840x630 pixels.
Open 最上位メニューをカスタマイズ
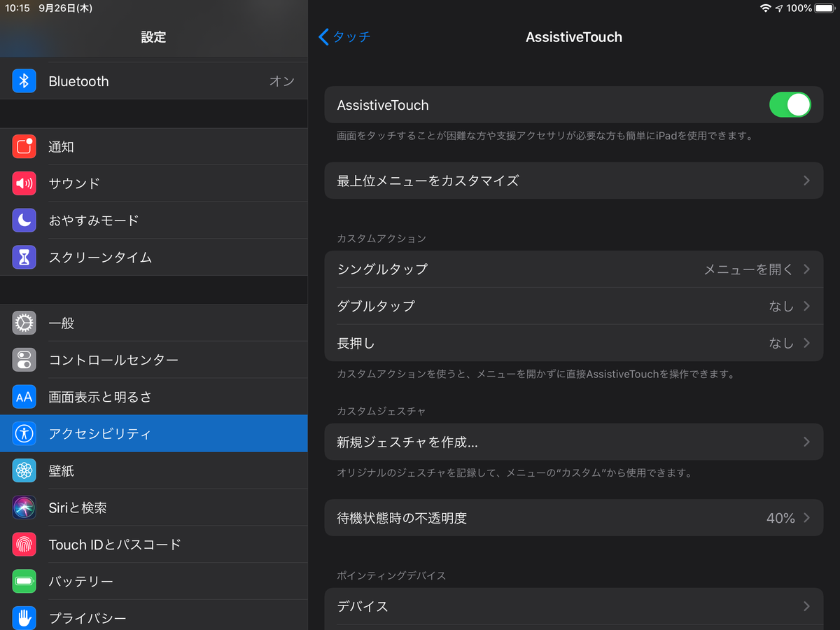click(x=574, y=180)
